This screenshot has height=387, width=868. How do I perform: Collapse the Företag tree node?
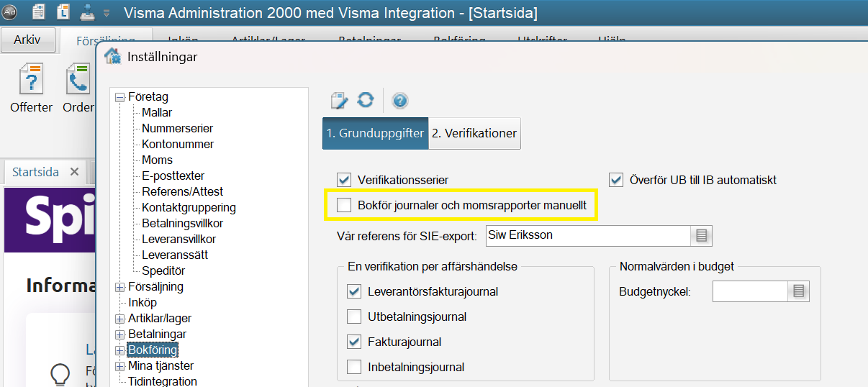[120, 97]
